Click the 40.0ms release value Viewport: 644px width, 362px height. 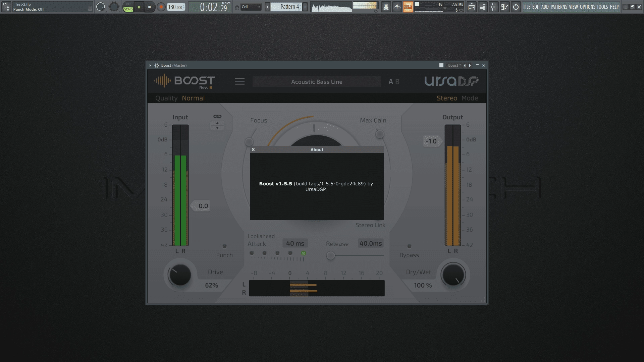click(x=371, y=243)
